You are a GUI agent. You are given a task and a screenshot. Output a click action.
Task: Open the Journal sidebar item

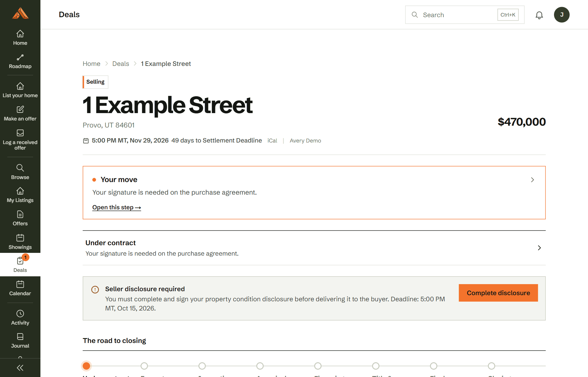[20, 341]
